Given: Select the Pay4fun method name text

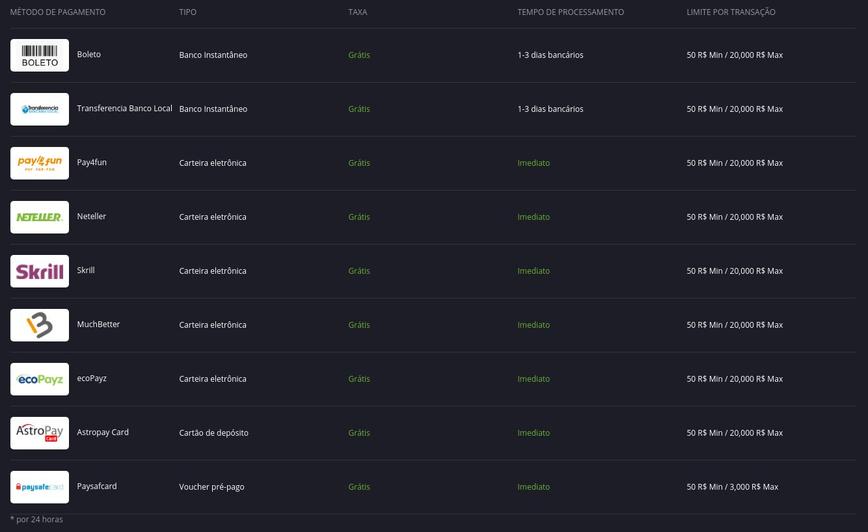Looking at the screenshot, I should click(x=92, y=162).
